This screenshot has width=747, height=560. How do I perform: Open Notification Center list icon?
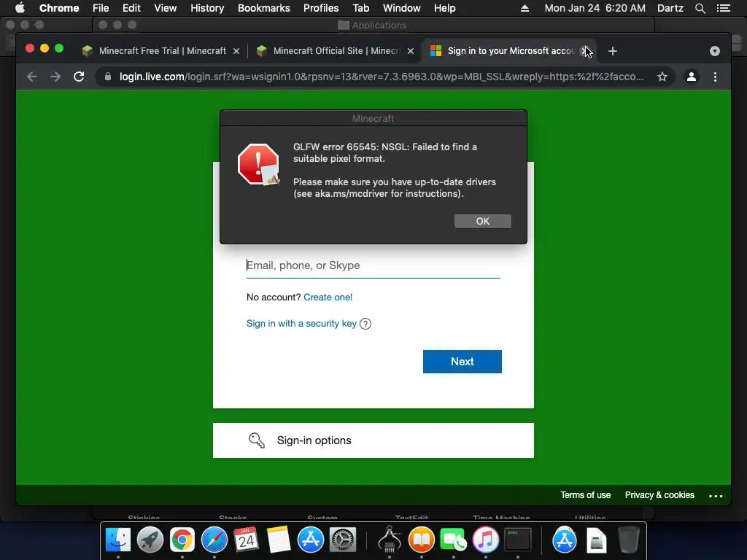[723, 8]
